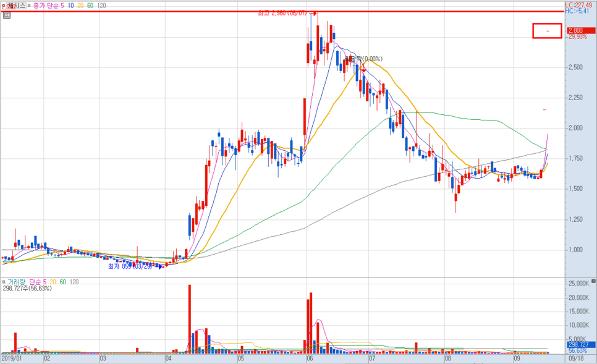Select the blue 10 price moving average
This screenshot has width=597, height=364.
click(x=71, y=6)
